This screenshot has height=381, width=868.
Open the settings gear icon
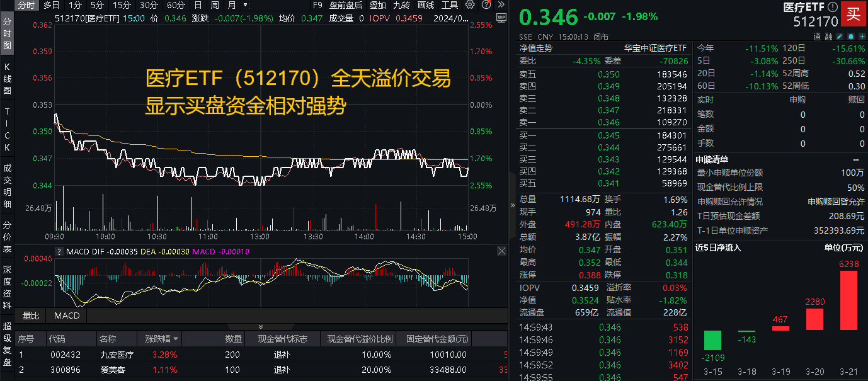470,5
